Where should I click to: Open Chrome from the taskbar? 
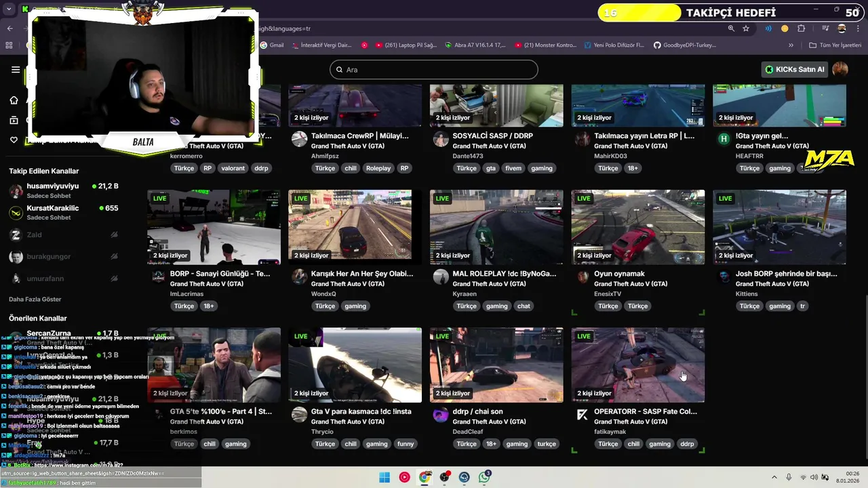point(425,477)
